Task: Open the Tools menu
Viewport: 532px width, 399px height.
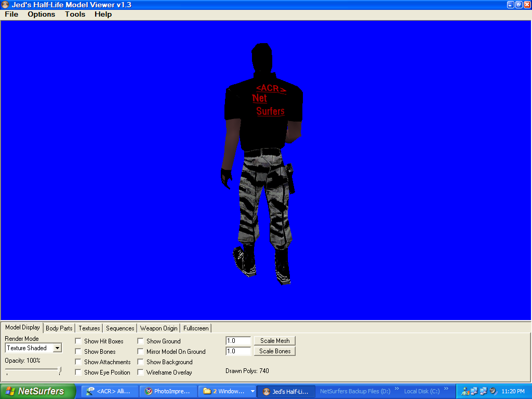Action: pos(75,14)
